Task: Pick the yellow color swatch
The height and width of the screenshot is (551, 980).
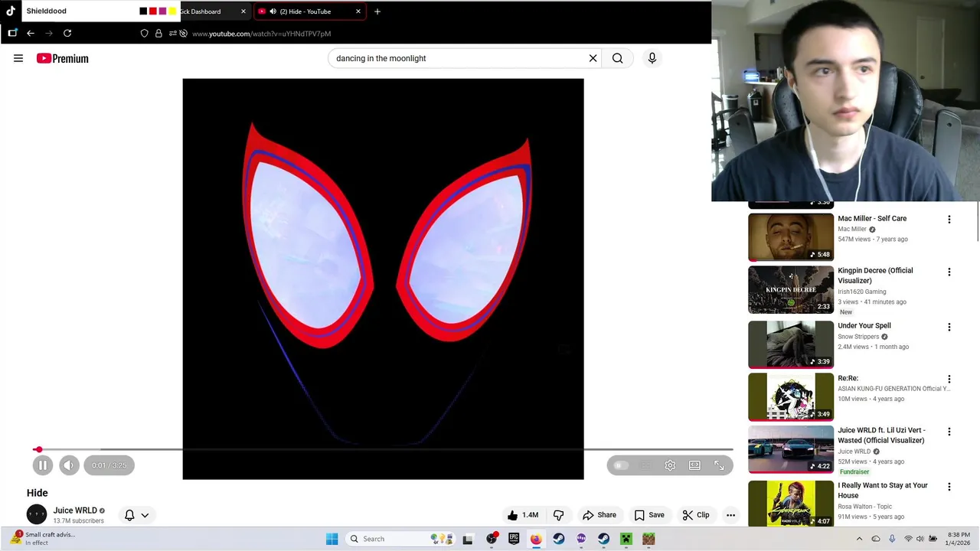Action: coord(172,11)
